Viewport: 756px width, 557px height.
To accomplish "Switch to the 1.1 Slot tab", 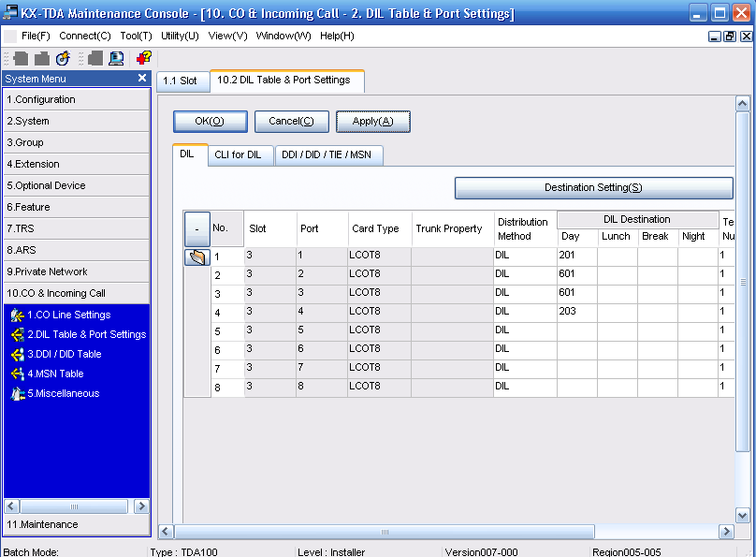I will coord(183,81).
